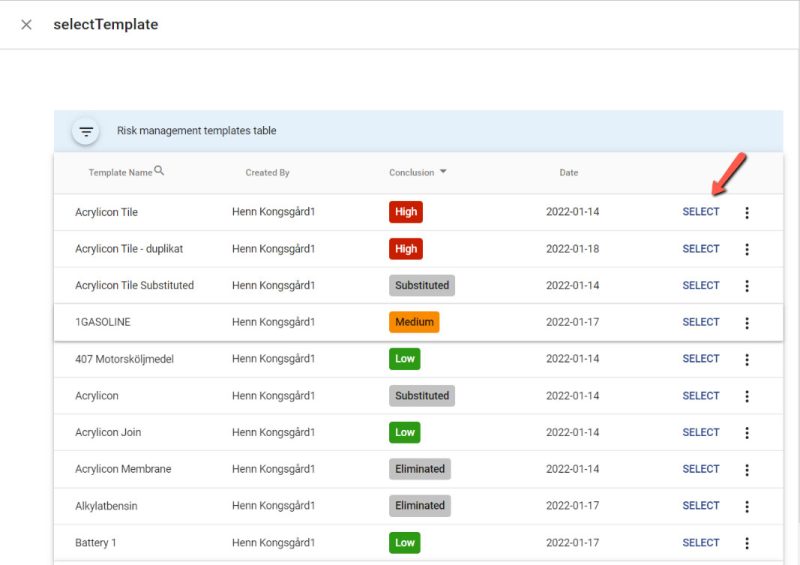The image size is (800, 565).
Task: Click Risk management templates table title
Action: pos(196,131)
